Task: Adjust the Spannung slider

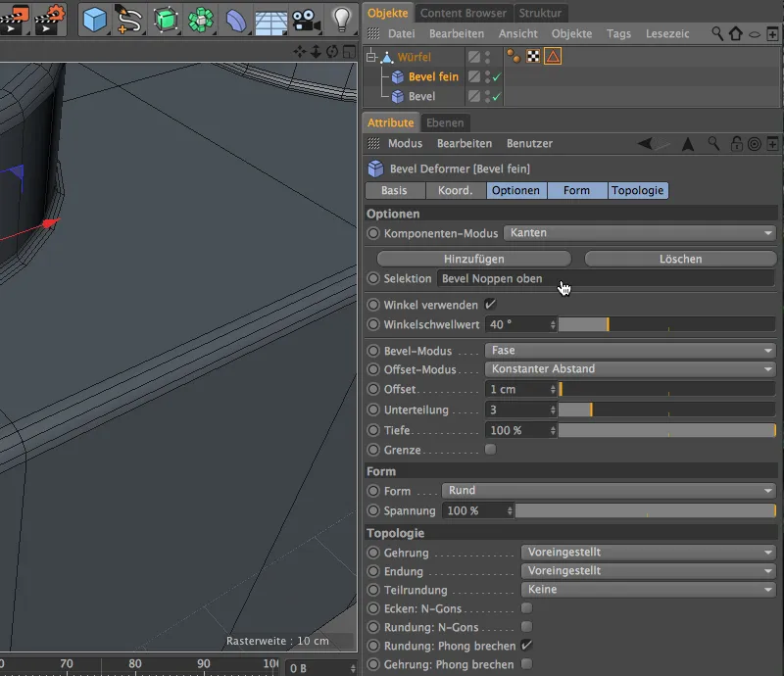Action: point(646,511)
